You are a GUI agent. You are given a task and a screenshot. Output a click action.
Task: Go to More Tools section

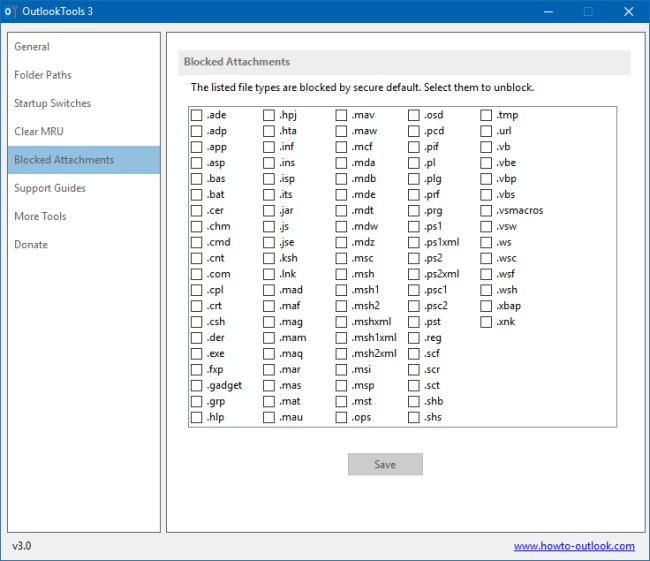point(40,216)
